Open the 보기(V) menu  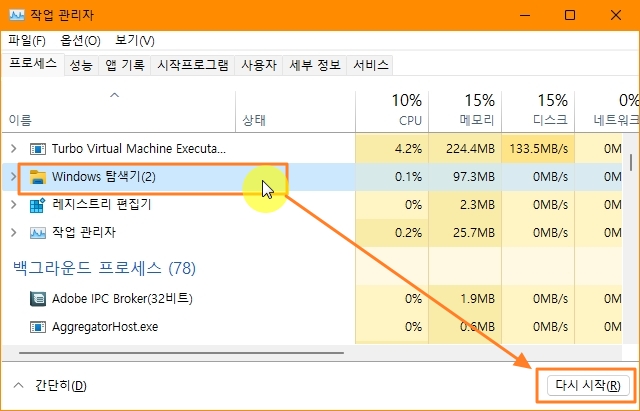pyautogui.click(x=135, y=40)
